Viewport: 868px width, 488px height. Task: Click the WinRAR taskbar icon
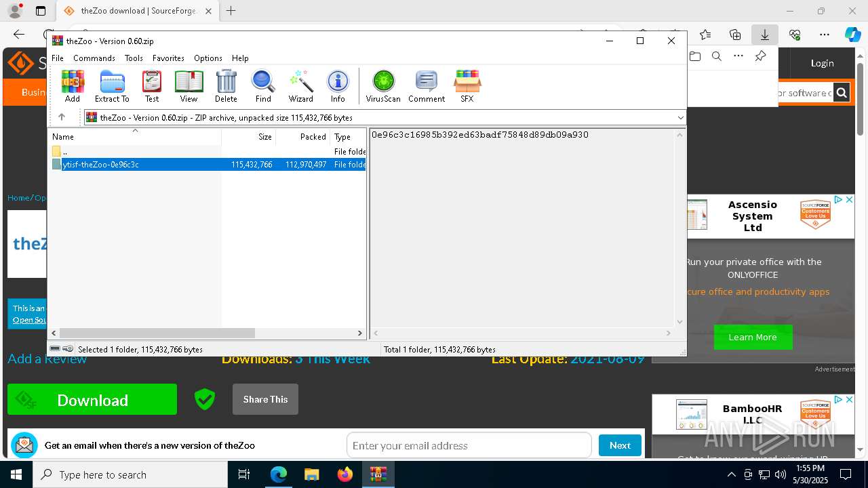[378, 474]
